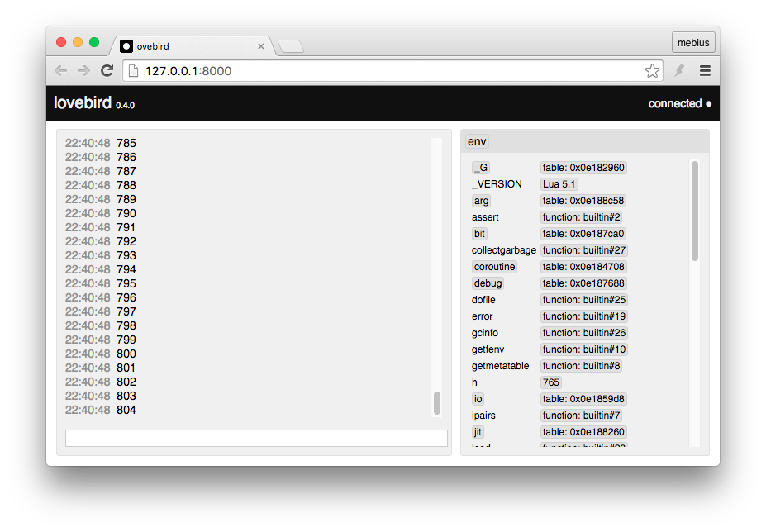Click the value table: 0x0e1859d8

(583, 399)
